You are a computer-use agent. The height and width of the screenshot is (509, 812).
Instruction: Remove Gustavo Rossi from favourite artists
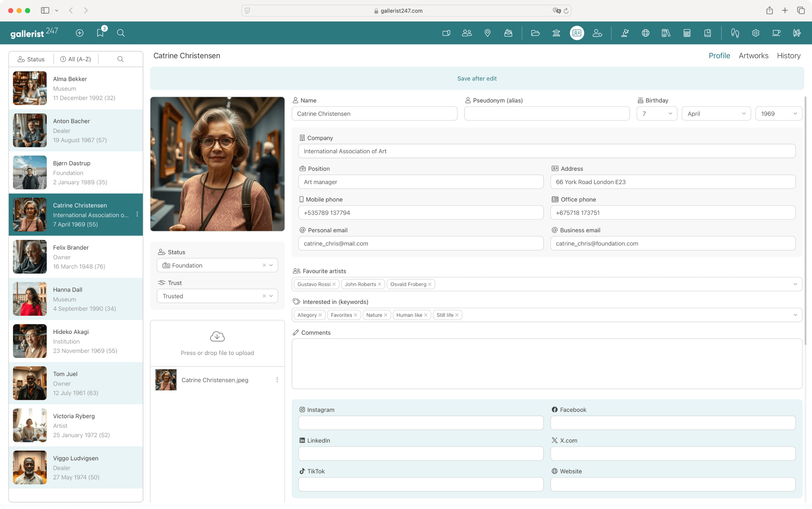point(334,284)
